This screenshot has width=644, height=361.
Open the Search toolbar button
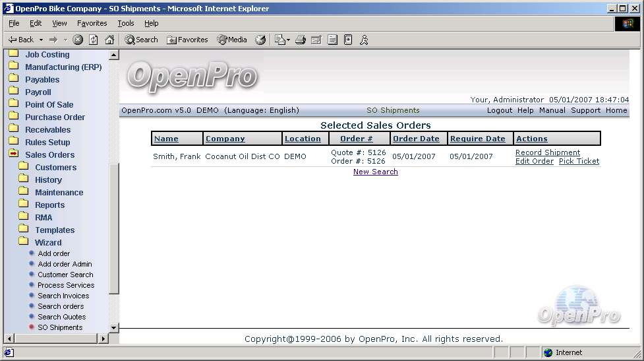[x=141, y=40]
